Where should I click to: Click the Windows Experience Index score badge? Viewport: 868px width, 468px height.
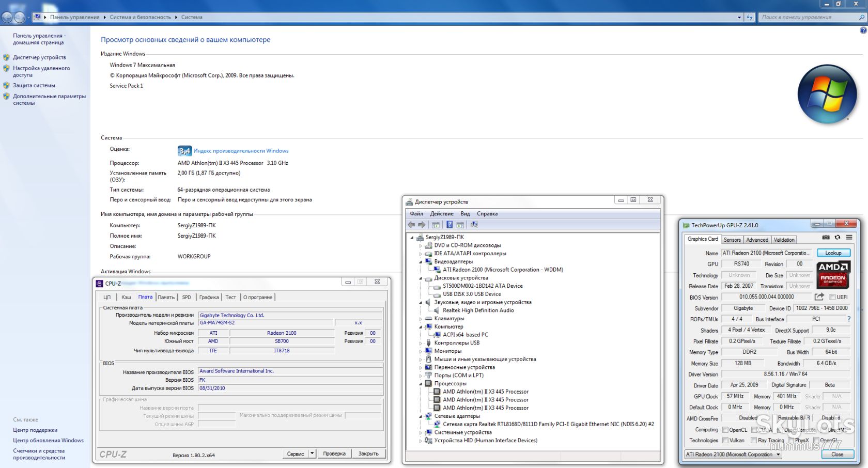[184, 151]
